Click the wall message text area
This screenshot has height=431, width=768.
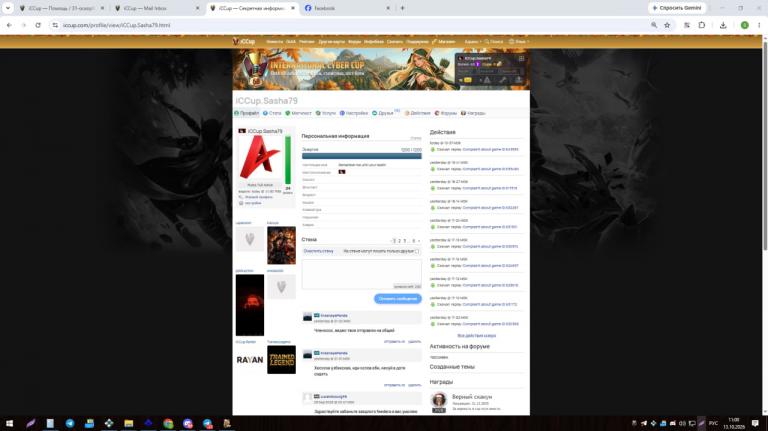click(x=361, y=274)
